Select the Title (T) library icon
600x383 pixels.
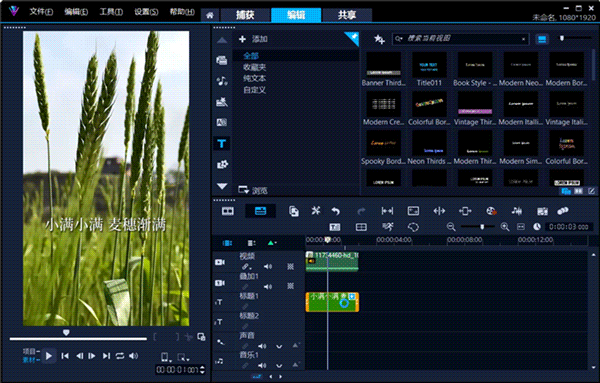tap(222, 143)
